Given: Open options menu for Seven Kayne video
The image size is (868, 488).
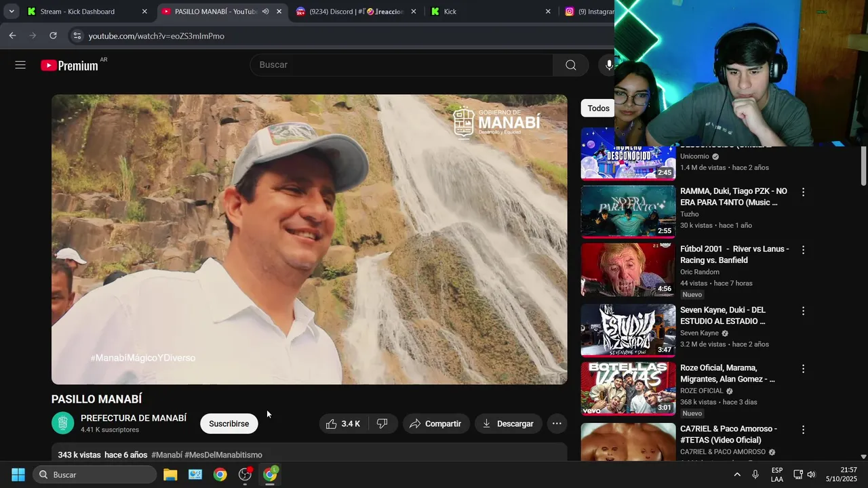Looking at the screenshot, I should tap(803, 311).
